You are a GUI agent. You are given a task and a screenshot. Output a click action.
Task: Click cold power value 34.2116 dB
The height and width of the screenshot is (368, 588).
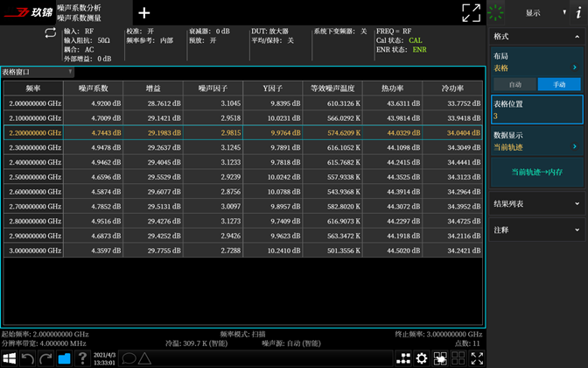(464, 236)
